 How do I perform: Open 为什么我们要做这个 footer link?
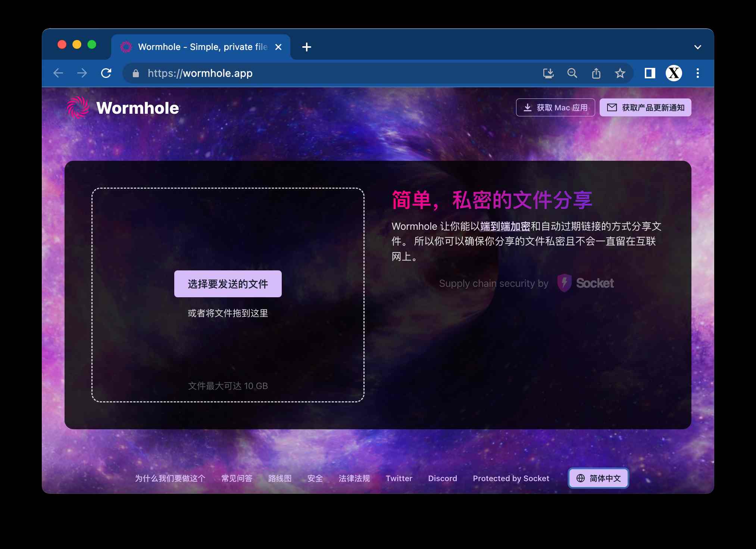170,478
